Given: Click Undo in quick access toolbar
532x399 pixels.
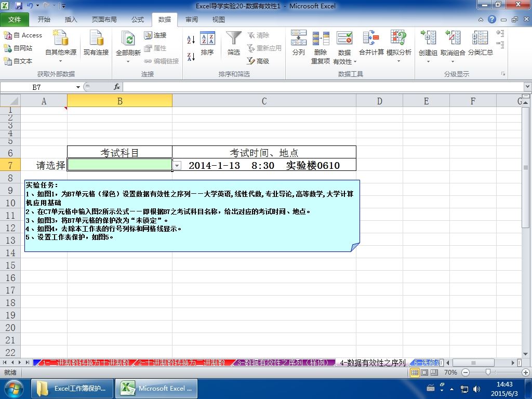Looking at the screenshot, I should pyautogui.click(x=30, y=6).
